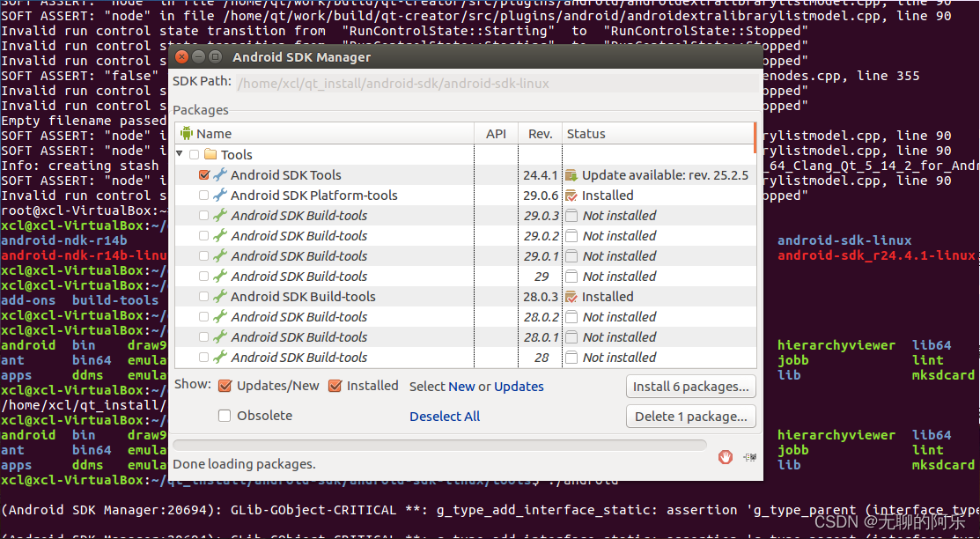Click not-installed status icon on Build-tools 28.0.1
The height and width of the screenshot is (539, 980).
(571, 337)
